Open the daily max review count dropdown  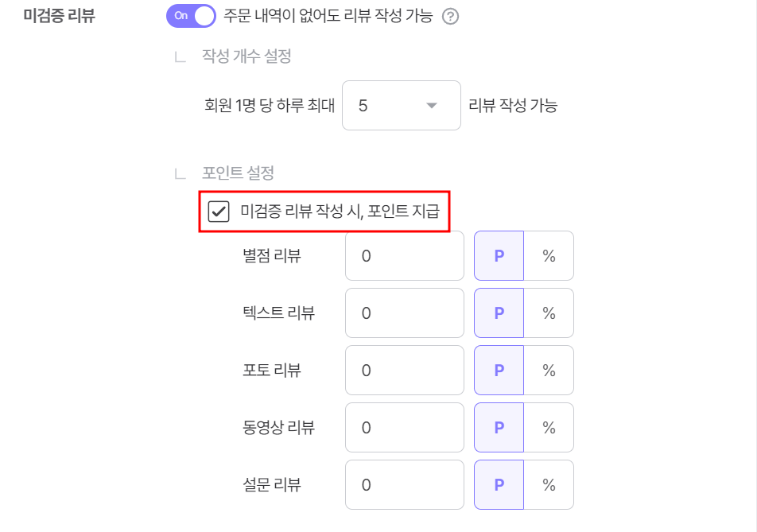402,105
